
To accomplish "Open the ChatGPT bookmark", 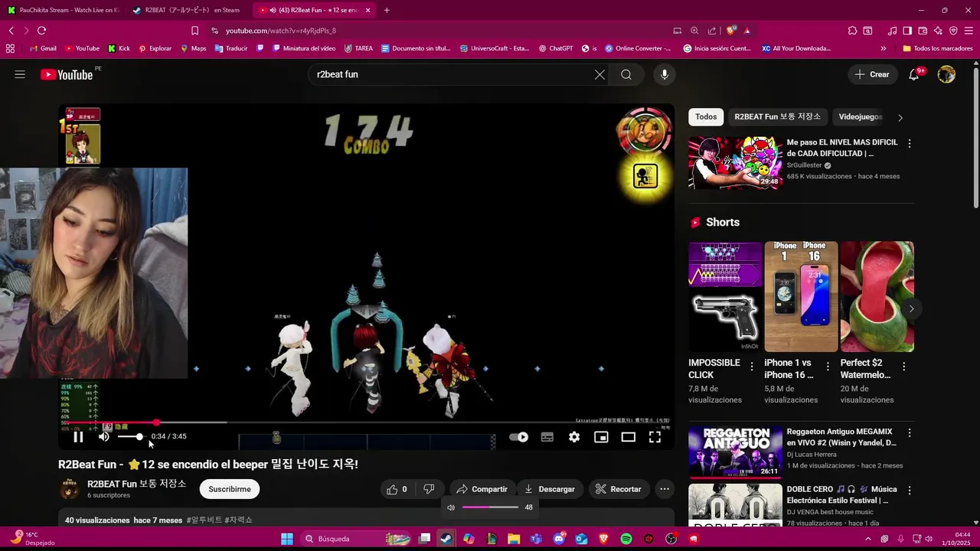I will pos(555,48).
